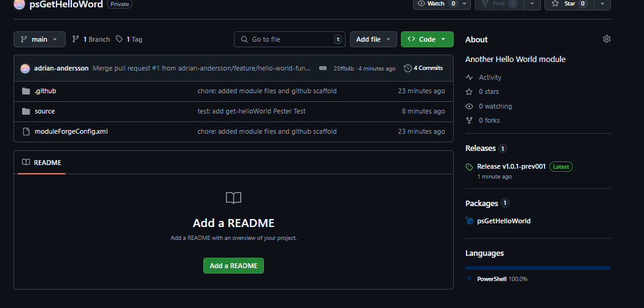Click the search magnifier in Go to file
Viewport: 644px width, 308px height.
(x=244, y=39)
